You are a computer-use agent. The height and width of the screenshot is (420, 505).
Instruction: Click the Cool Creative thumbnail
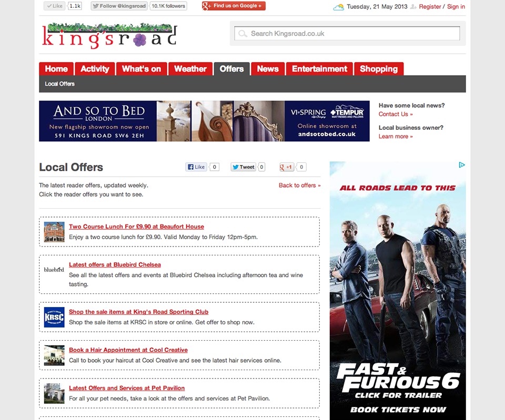(54, 355)
